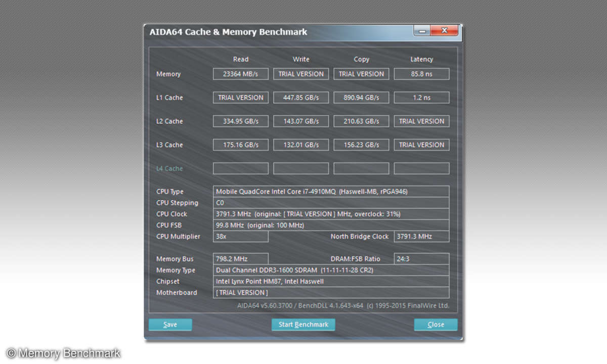Click the L2 Cache Write value 143.07 GB/s
Viewport: 607px width, 364px height.
(301, 121)
